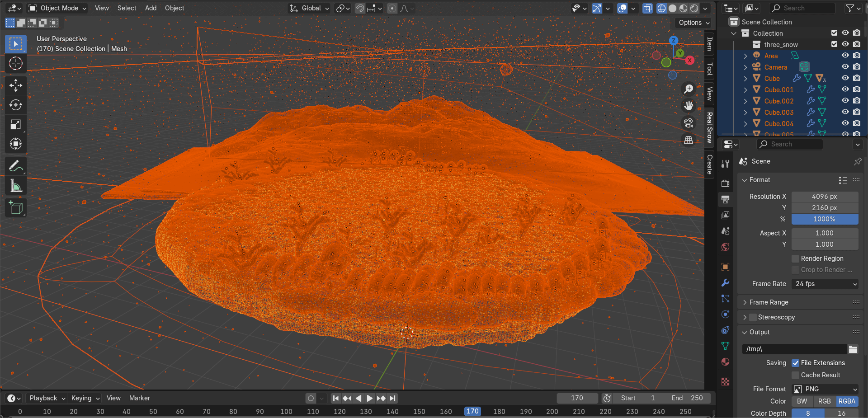Activate the Rotate tool
The image size is (868, 418).
(16, 105)
